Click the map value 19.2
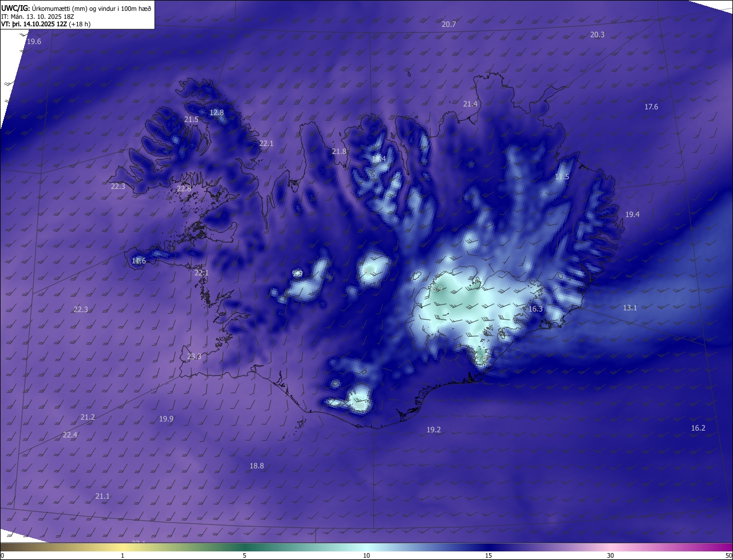 (434, 430)
